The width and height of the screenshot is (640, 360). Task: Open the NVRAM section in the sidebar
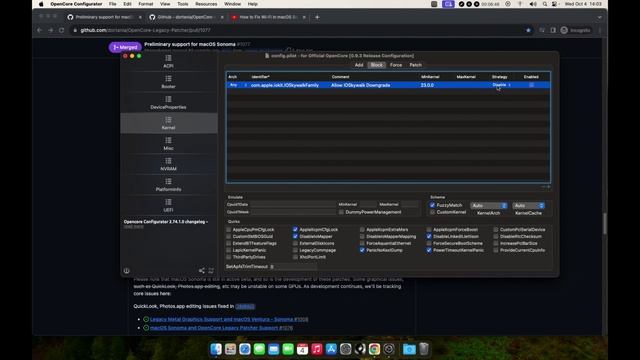[168, 164]
